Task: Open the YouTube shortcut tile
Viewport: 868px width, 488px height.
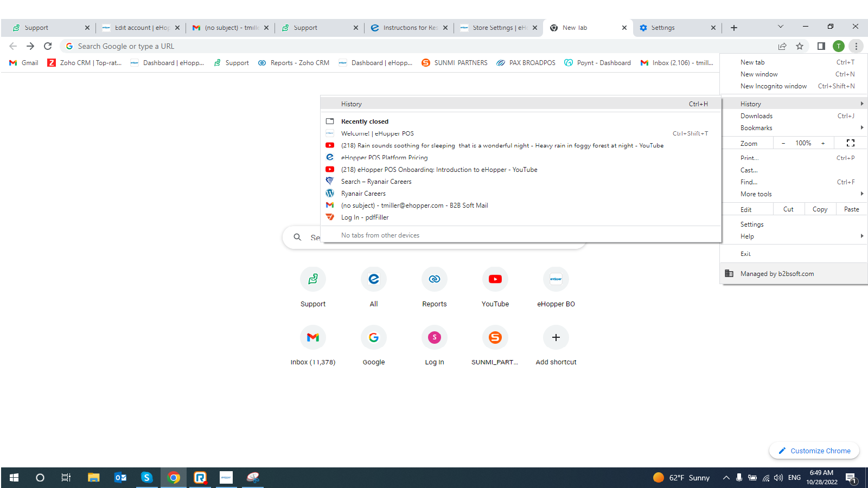Action: pyautogui.click(x=495, y=287)
